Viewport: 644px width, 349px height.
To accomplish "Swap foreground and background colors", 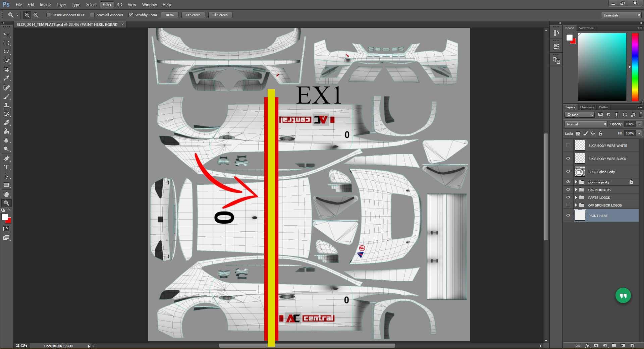I will tap(9, 210).
